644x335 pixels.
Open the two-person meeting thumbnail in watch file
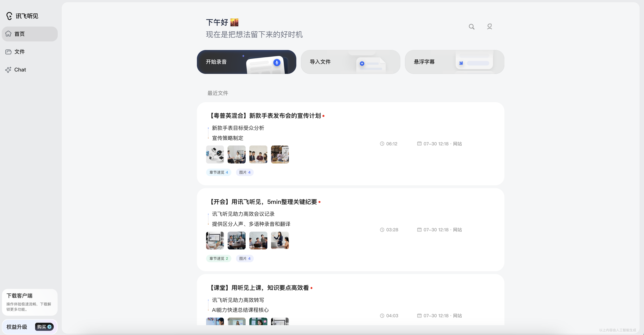(x=236, y=155)
